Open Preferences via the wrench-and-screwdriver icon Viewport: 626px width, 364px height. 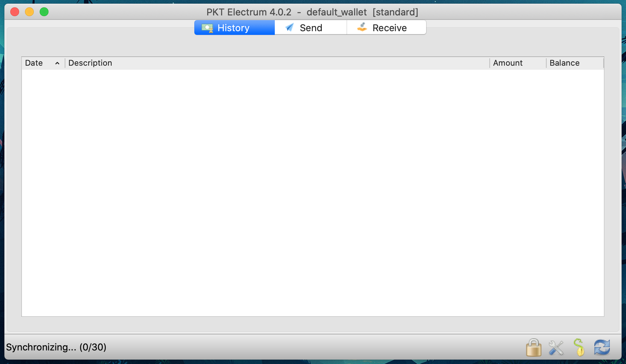556,347
